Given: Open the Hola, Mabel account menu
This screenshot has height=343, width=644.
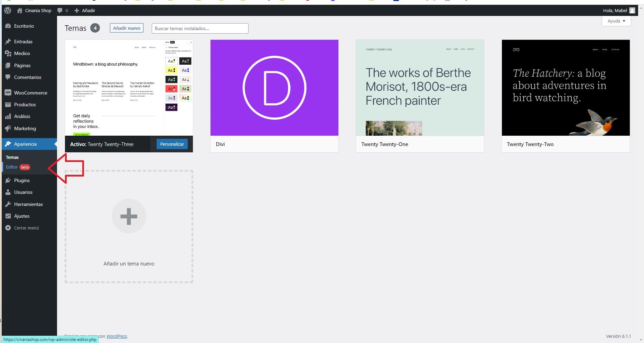Looking at the screenshot, I should pyautogui.click(x=619, y=10).
